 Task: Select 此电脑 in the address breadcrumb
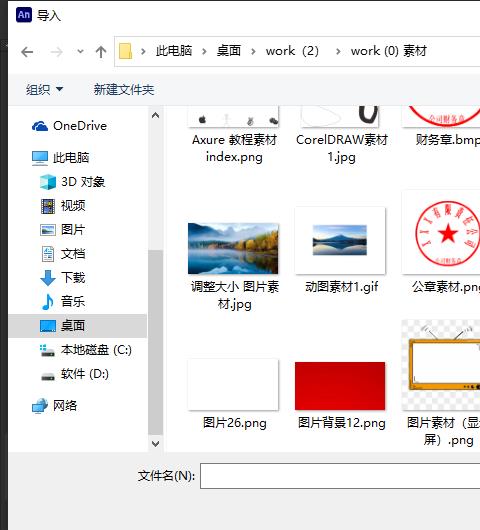point(174,51)
